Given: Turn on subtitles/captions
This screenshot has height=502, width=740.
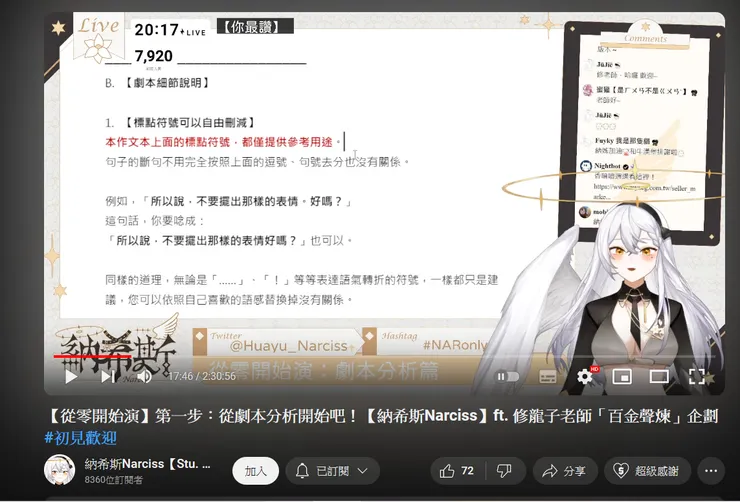Looking at the screenshot, I should click(547, 376).
